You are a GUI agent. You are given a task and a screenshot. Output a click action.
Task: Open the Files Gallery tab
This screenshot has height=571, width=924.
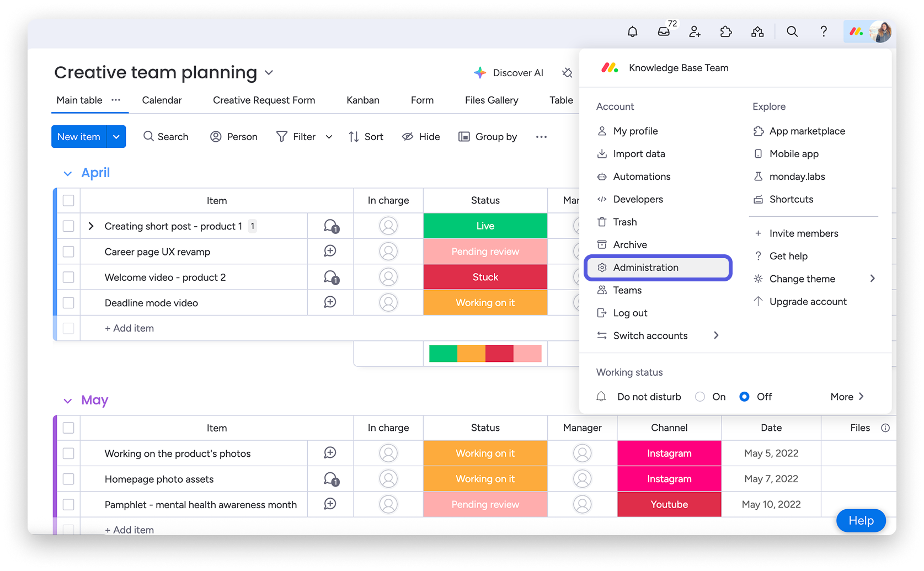point(492,100)
